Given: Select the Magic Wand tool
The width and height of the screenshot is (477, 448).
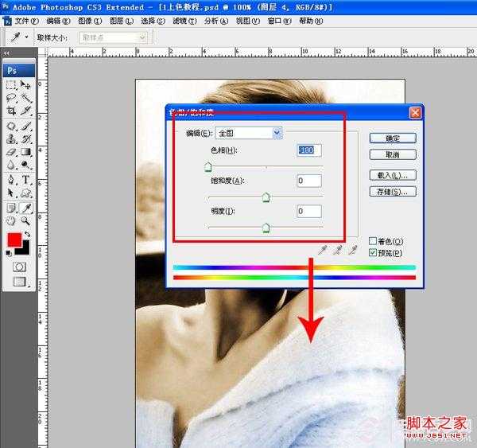Looking at the screenshot, I should (x=26, y=97).
